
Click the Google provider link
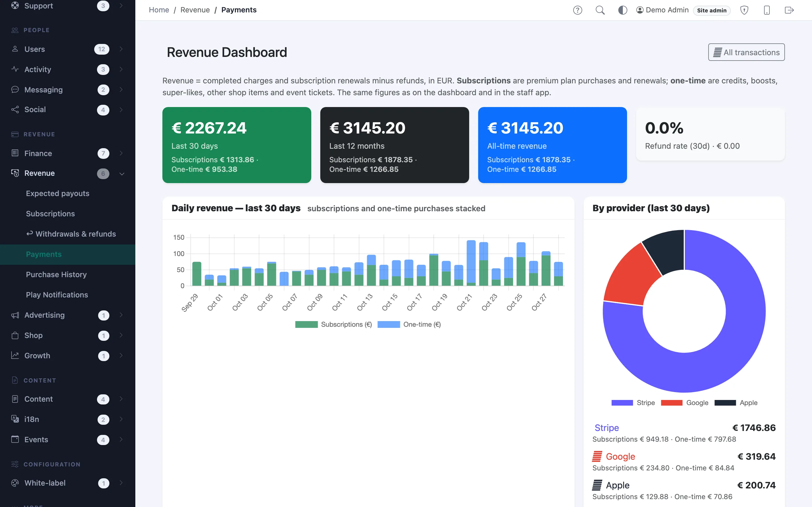[620, 456]
